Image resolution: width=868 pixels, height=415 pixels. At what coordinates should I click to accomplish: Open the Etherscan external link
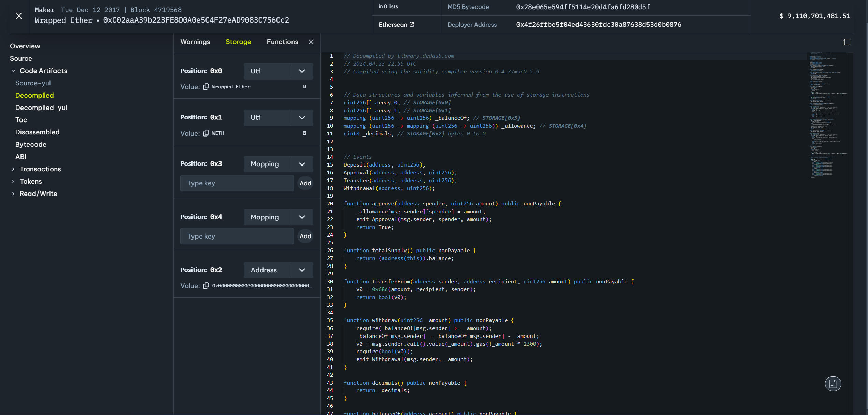point(396,25)
